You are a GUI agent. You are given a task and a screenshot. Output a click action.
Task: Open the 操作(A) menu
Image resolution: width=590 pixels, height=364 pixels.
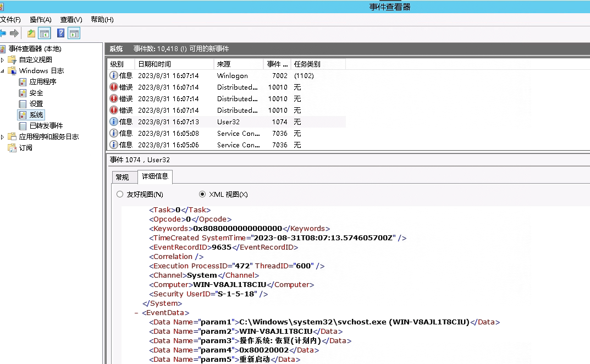tap(40, 20)
